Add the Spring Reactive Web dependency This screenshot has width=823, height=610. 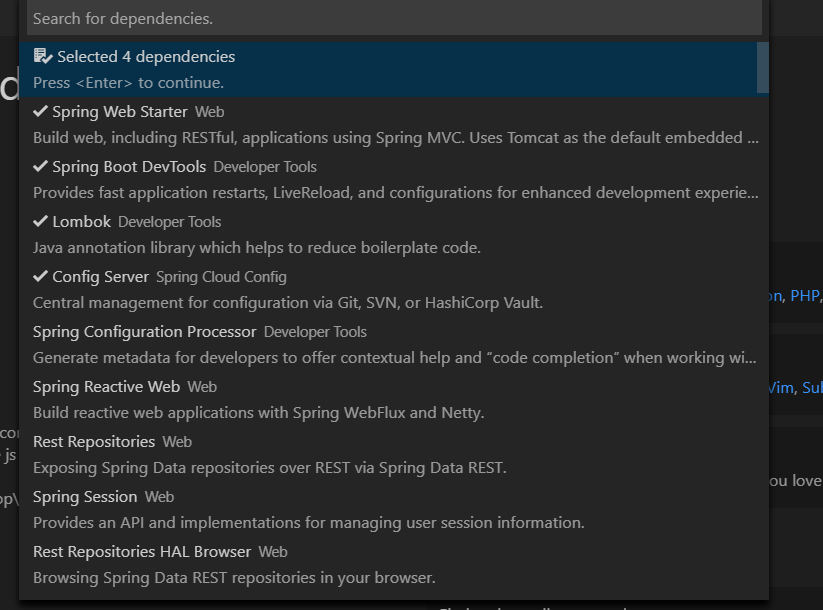click(394, 400)
